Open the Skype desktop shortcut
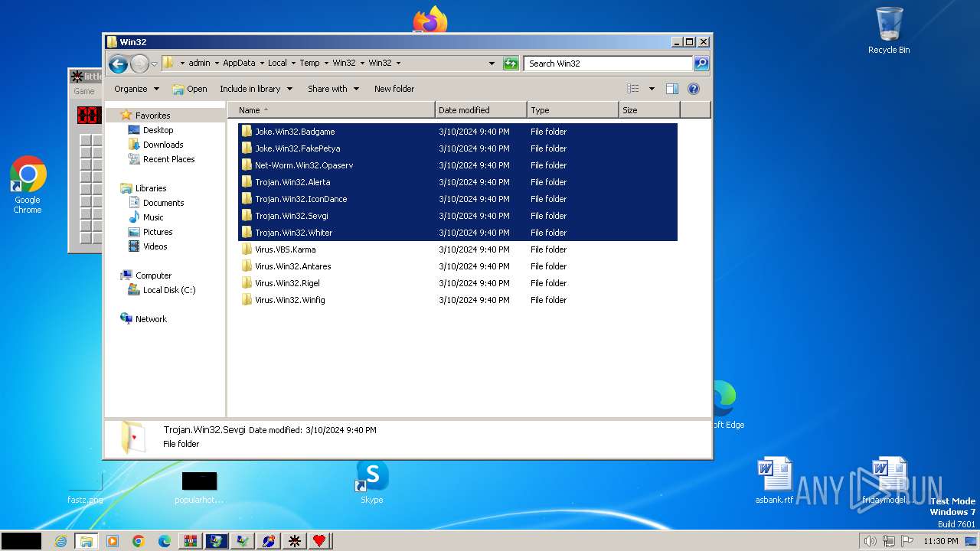This screenshot has height=551, width=980. (x=372, y=482)
